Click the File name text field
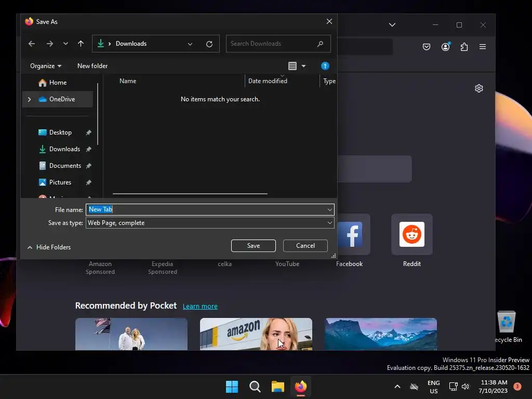The image size is (532, 399). tap(206, 210)
